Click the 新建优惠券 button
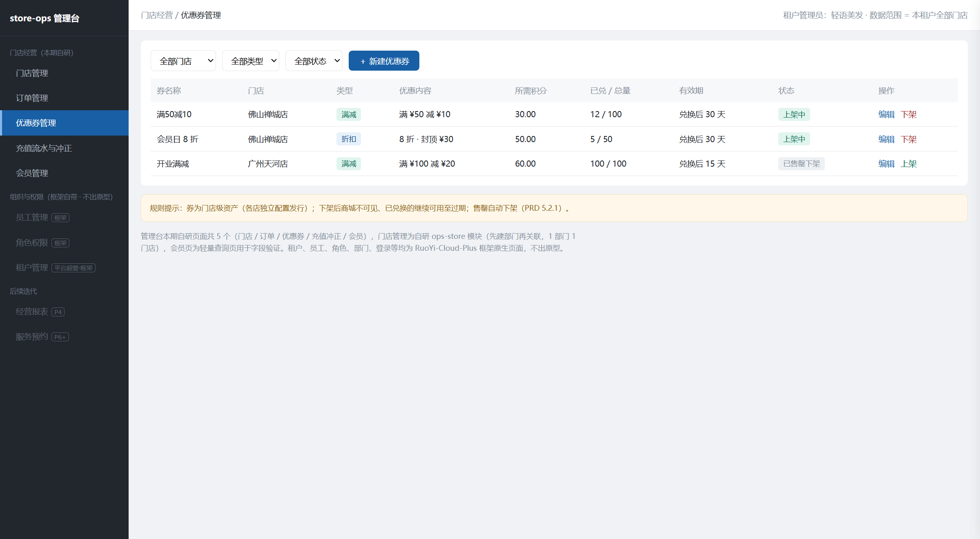The image size is (980, 539). coord(384,61)
